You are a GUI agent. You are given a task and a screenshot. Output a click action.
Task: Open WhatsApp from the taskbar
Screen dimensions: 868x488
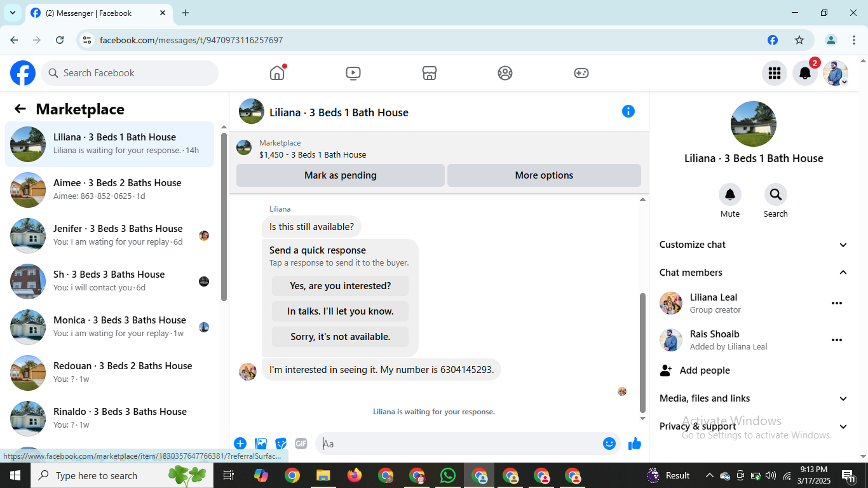(x=448, y=475)
